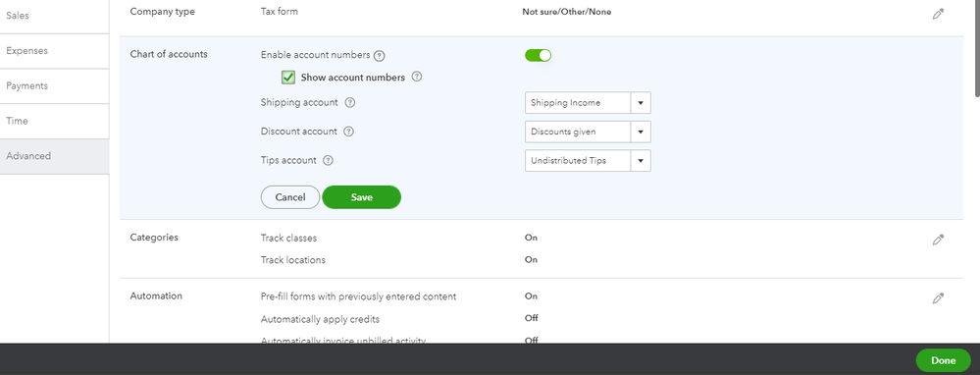
Task: Edit Automation section with pencil icon
Action: pos(938,298)
